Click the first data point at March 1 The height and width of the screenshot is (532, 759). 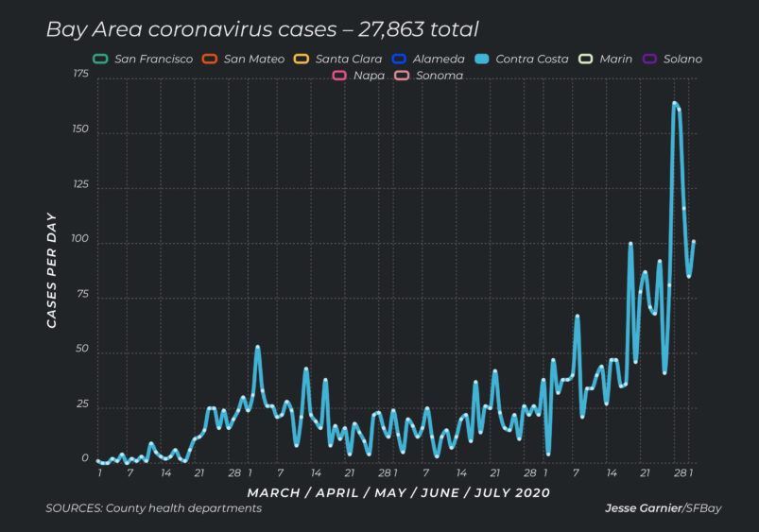click(98, 461)
